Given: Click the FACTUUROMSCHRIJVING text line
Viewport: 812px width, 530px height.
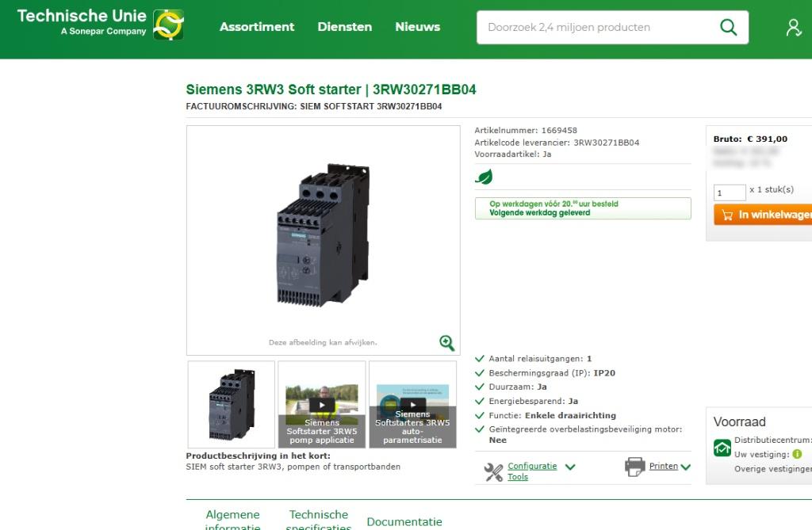Looking at the screenshot, I should (314, 106).
